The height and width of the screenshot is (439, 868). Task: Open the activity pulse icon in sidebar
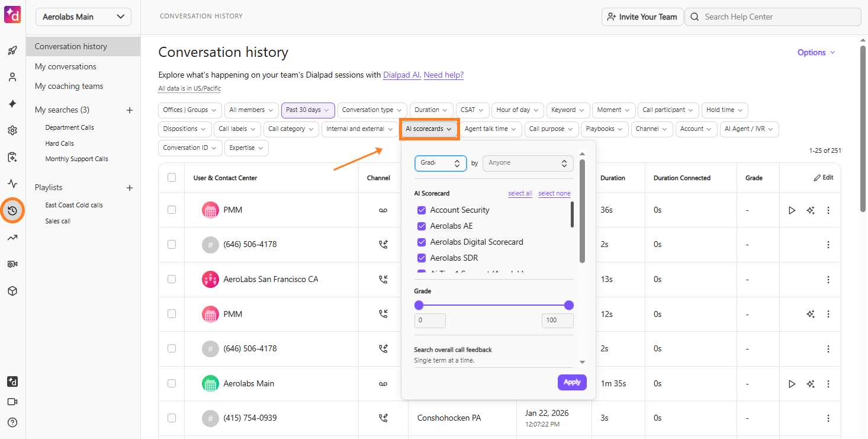tap(12, 184)
